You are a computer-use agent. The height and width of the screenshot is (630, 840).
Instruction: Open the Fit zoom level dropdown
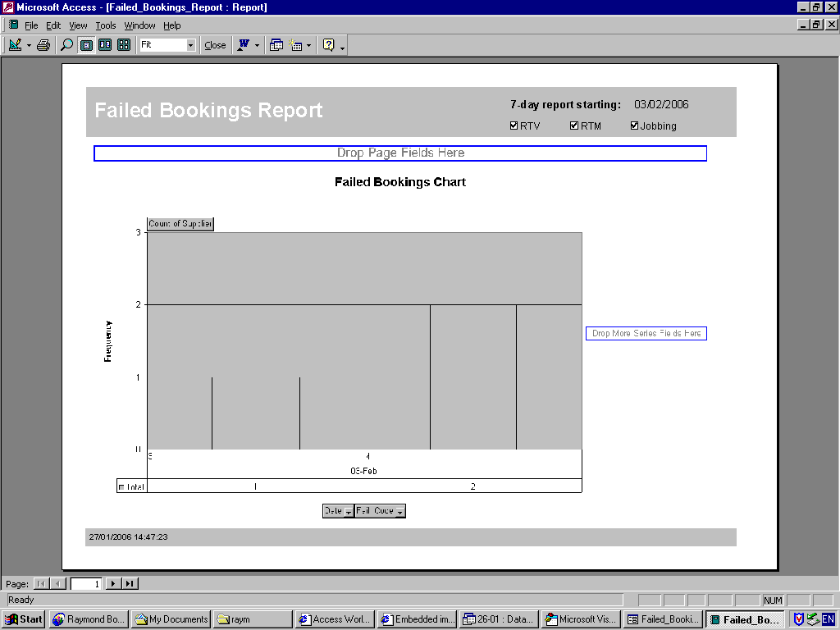[x=191, y=45]
